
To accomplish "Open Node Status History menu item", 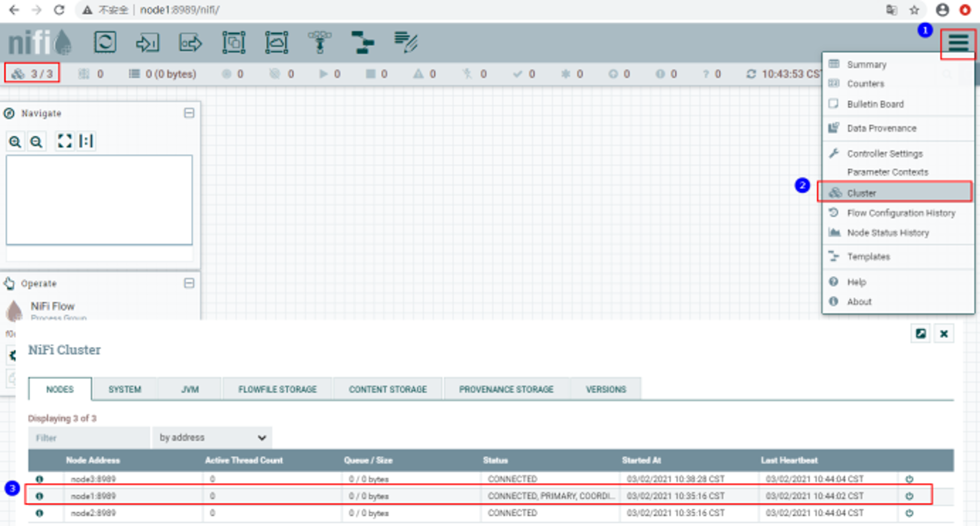I will pyautogui.click(x=898, y=233).
